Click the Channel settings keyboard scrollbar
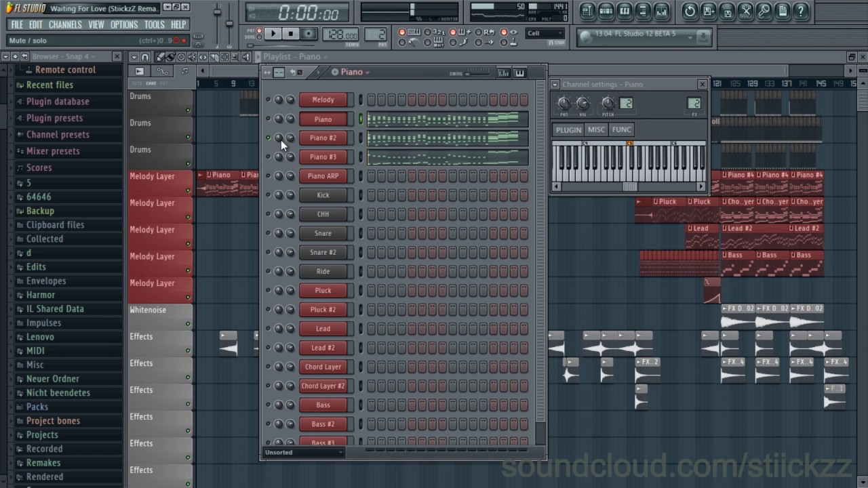 tap(629, 187)
